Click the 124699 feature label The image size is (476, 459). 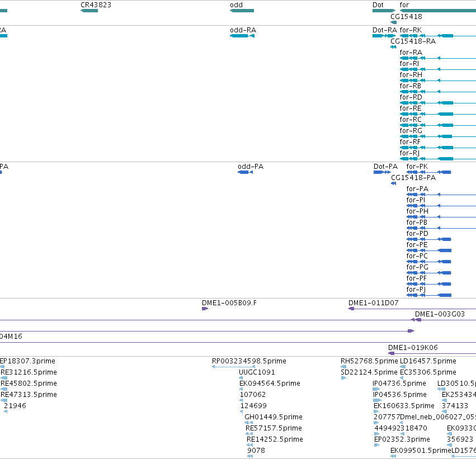(253, 406)
